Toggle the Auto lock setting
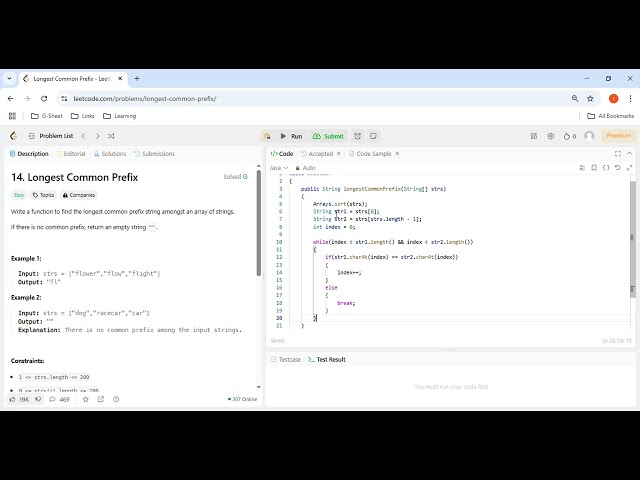640x480 pixels. point(305,168)
